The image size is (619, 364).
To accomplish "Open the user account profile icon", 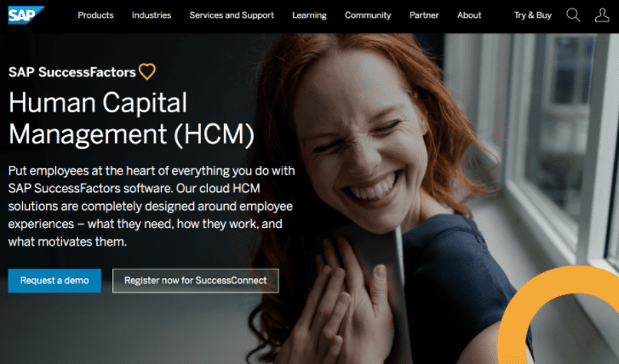I will tap(602, 15).
